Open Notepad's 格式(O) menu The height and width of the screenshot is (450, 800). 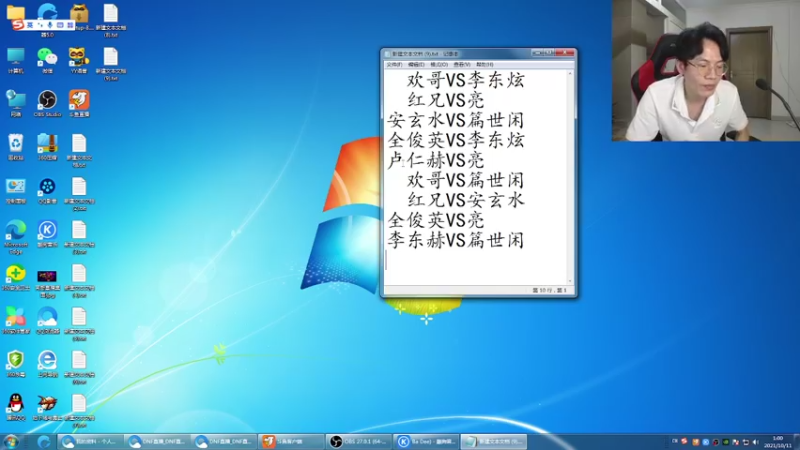439,65
